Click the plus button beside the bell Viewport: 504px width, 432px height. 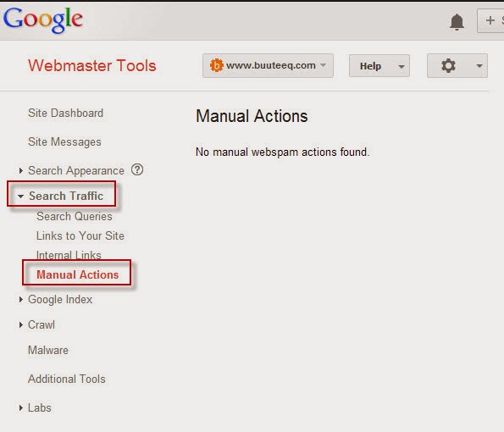coord(490,21)
